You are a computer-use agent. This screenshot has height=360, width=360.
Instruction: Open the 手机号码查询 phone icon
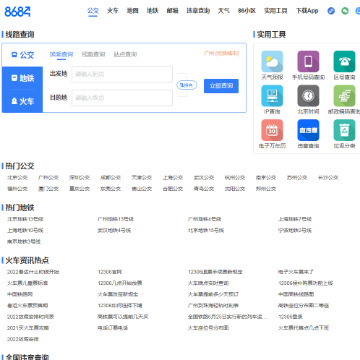[x=308, y=62]
